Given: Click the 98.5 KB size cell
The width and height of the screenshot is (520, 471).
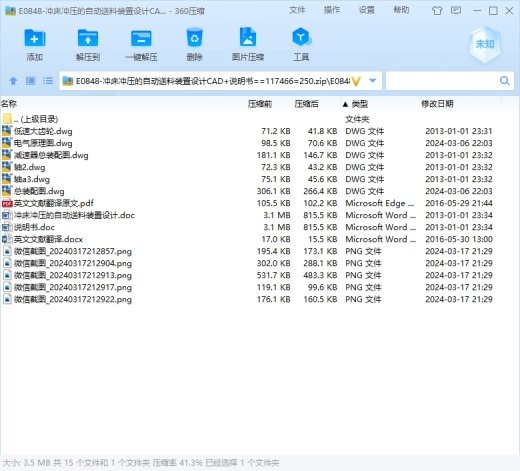Looking at the screenshot, I should pos(276,143).
